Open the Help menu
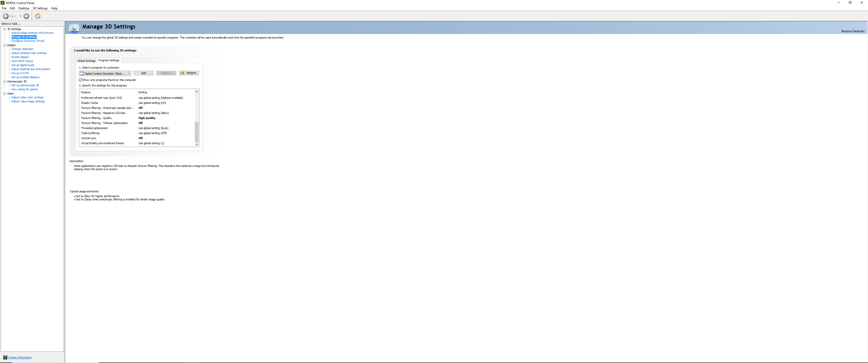The width and height of the screenshot is (868, 363). 54,8
